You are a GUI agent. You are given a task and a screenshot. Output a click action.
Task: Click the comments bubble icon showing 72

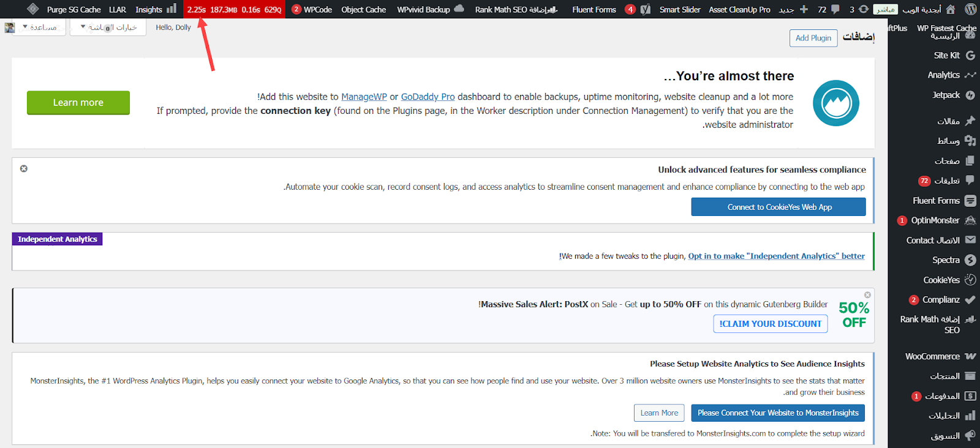829,9
